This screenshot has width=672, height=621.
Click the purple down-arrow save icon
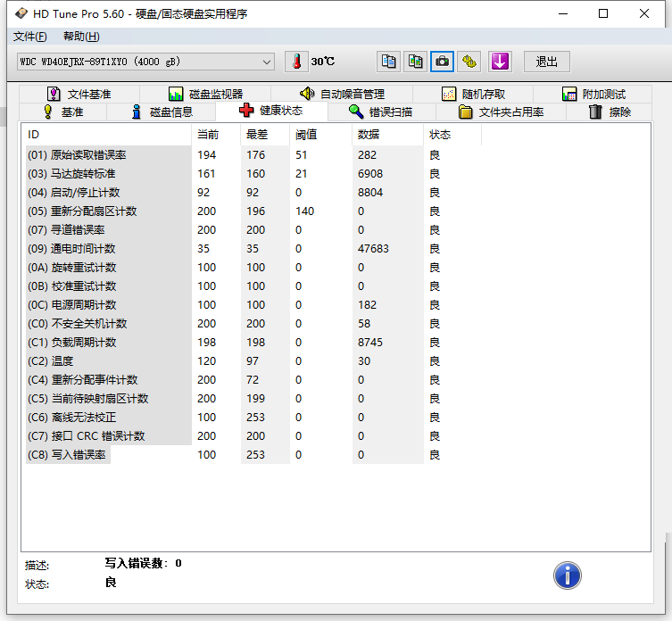[500, 62]
